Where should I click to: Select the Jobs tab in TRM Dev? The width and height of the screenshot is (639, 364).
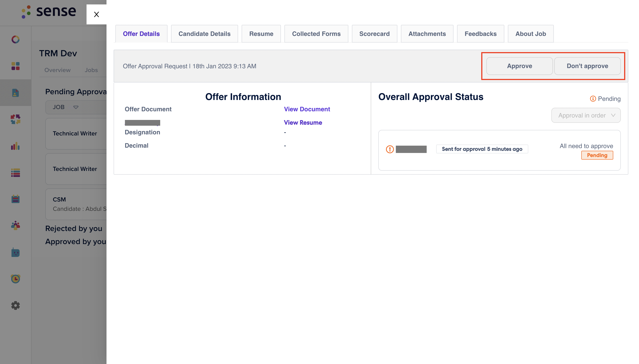pos(91,70)
